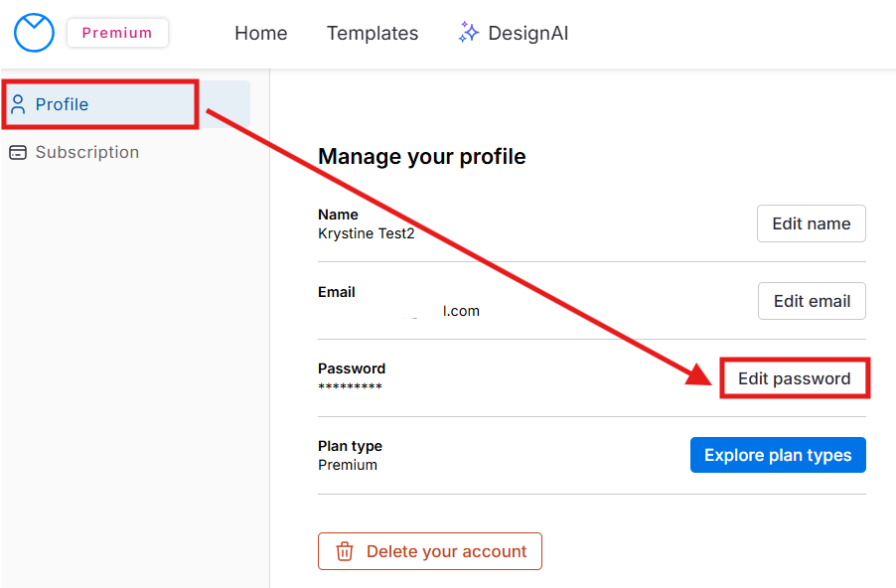Click the Premium value under Plan type
896x588 pixels.
(x=348, y=464)
